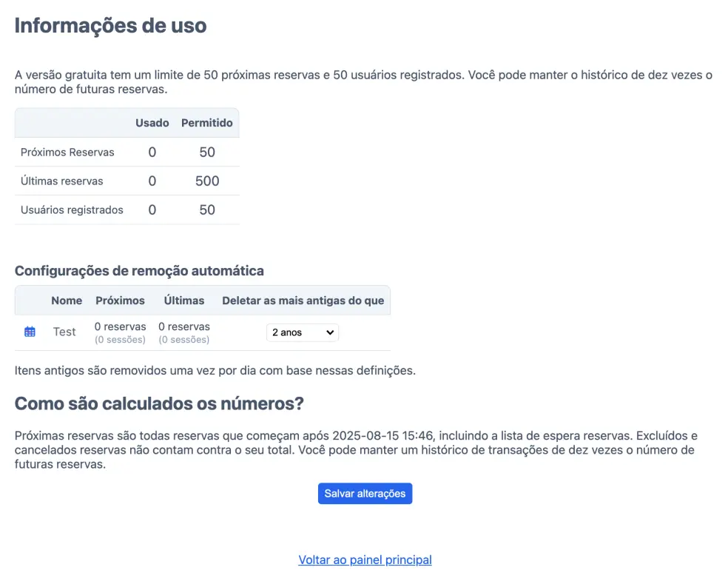Click the 'Últimas reservas' row label
728x587 pixels.
pyautogui.click(x=61, y=181)
